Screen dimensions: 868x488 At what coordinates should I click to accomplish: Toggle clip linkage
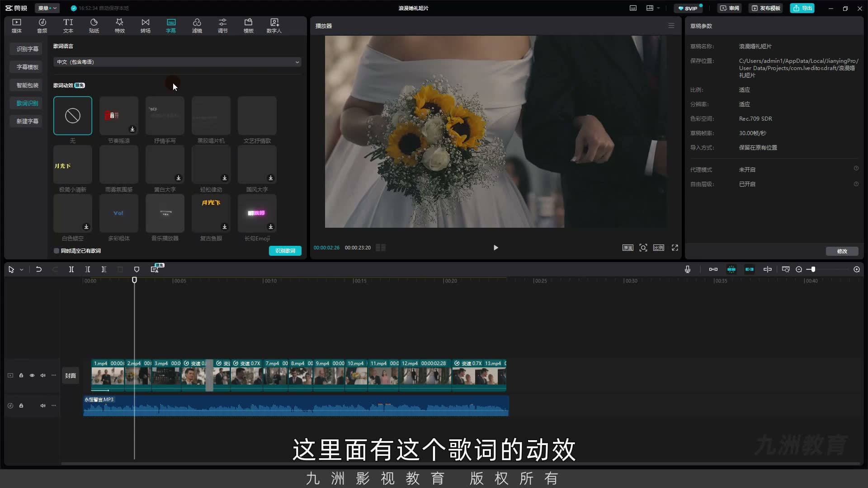[750, 269]
